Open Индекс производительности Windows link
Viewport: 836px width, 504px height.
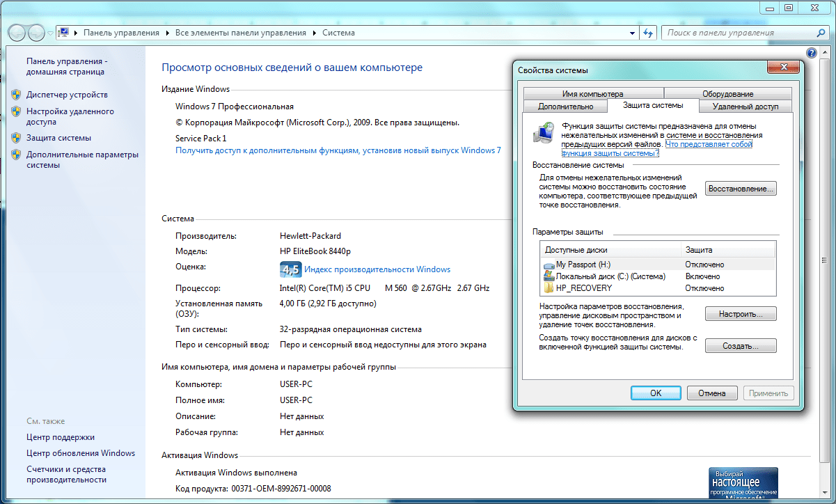pyautogui.click(x=377, y=269)
